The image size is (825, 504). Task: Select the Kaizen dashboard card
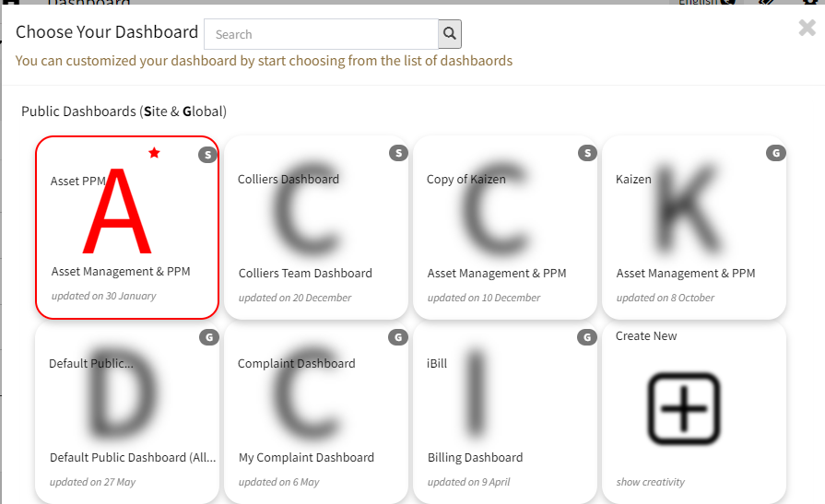pyautogui.click(x=693, y=227)
